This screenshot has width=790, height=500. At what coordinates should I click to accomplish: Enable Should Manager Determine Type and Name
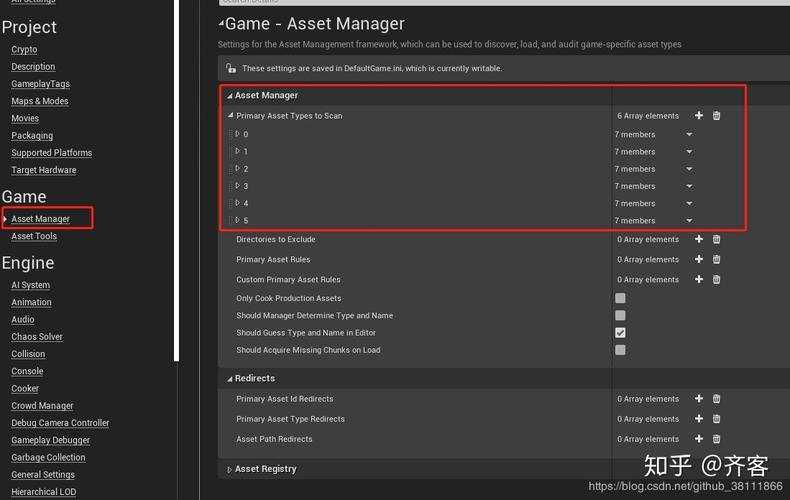click(620, 316)
